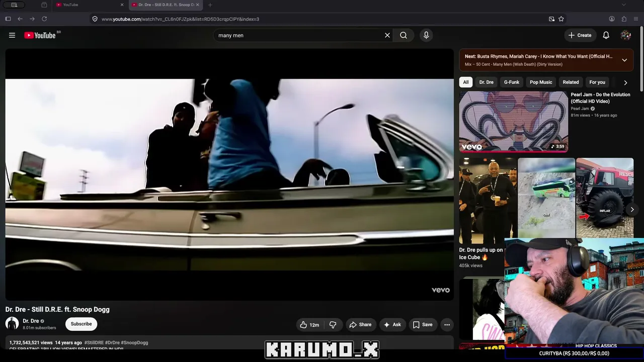Select the Related filter chip

point(571,82)
